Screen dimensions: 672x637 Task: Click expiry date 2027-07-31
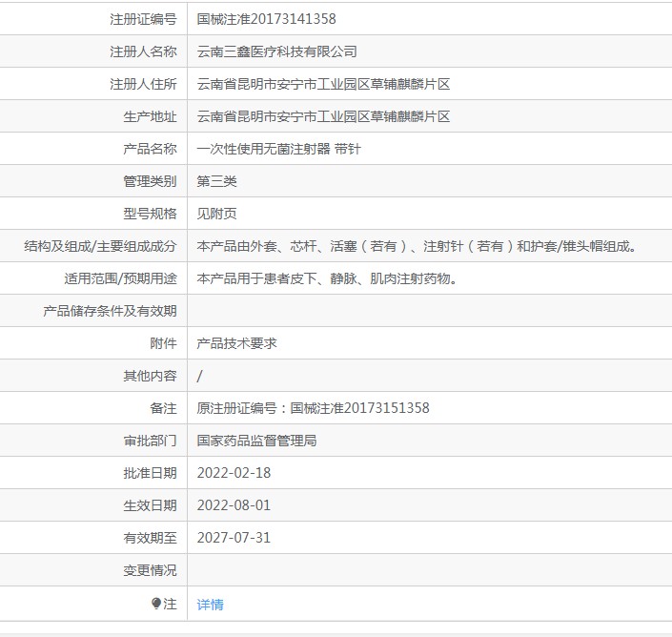point(234,538)
